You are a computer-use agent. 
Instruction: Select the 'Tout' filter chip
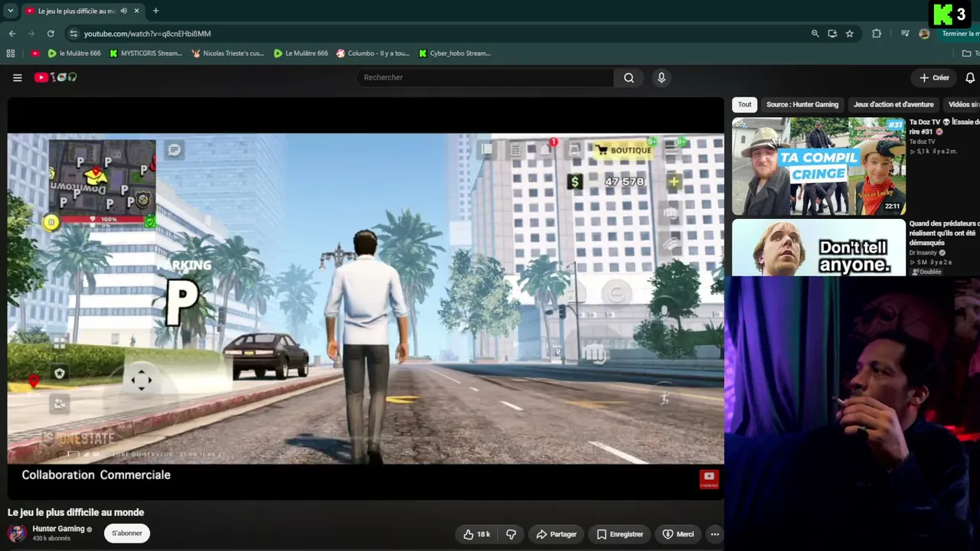pyautogui.click(x=745, y=105)
